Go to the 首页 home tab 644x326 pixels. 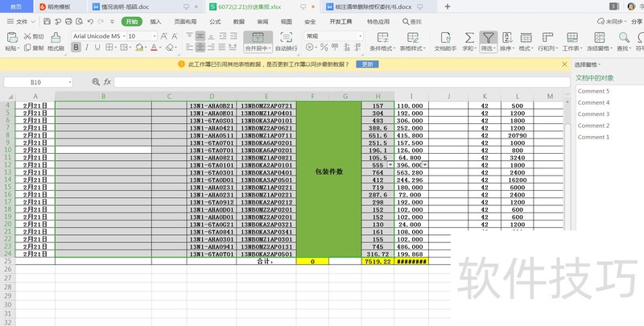click(16, 6)
